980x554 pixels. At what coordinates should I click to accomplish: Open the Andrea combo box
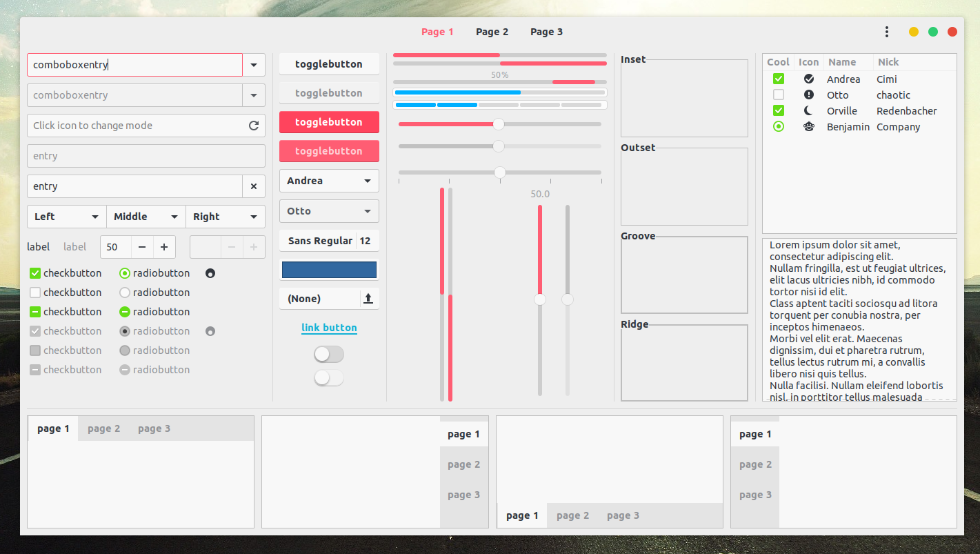[x=329, y=180]
